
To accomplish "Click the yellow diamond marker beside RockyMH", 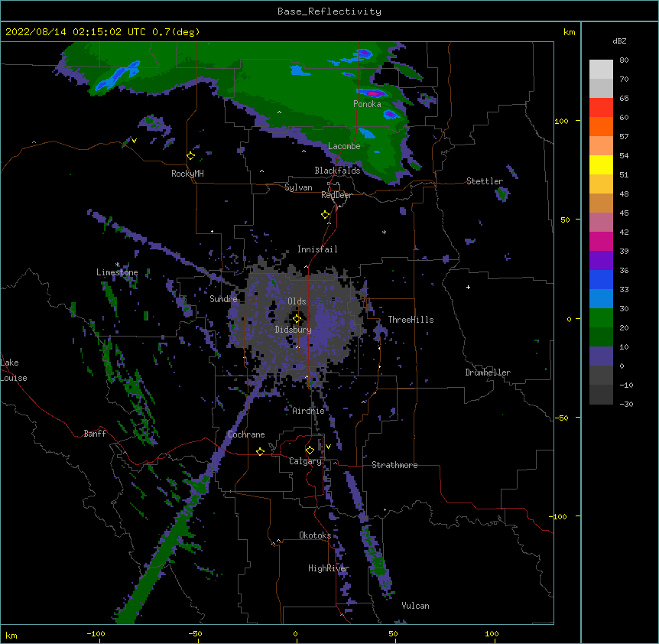I will (191, 156).
